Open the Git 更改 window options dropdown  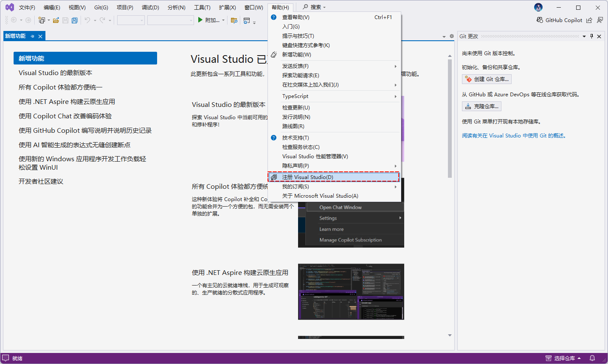tap(584, 36)
